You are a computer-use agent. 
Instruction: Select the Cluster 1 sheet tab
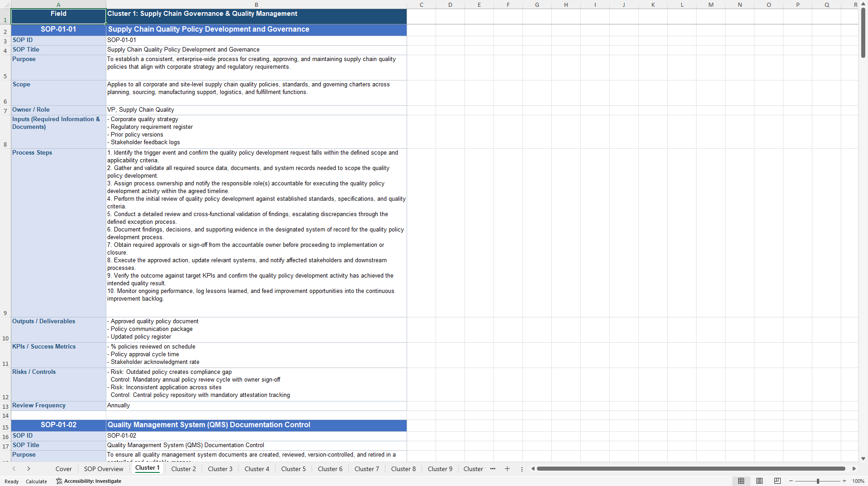click(147, 468)
